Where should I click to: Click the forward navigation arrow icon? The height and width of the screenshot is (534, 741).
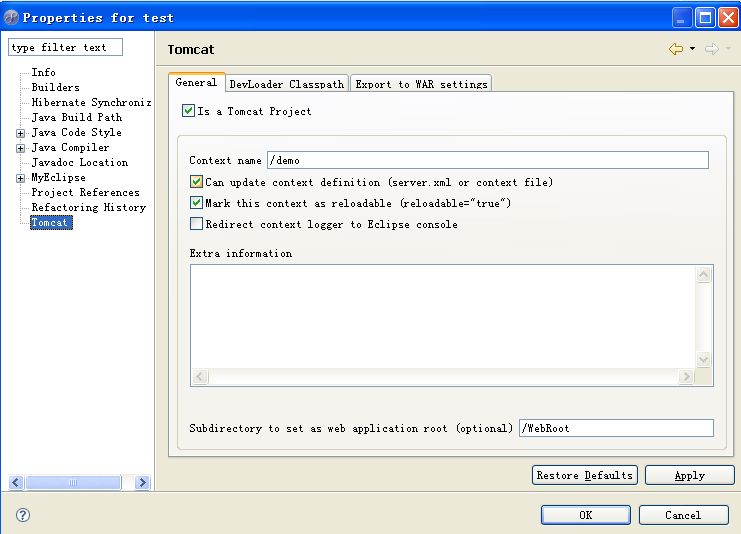(711, 49)
